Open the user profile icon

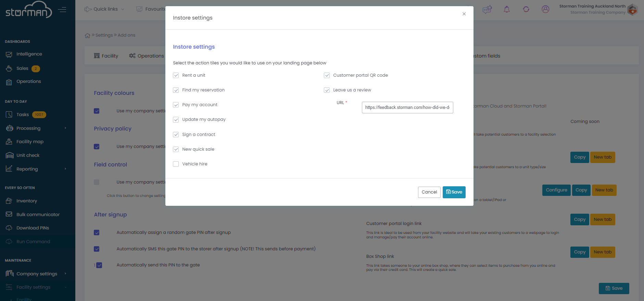tap(545, 9)
